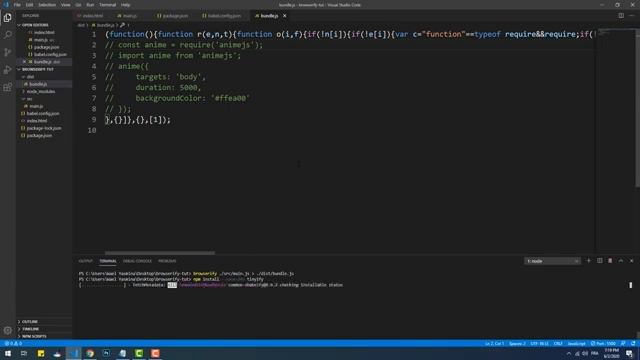Open the Edit menu
The height and width of the screenshot is (360, 640).
(x=29, y=5)
